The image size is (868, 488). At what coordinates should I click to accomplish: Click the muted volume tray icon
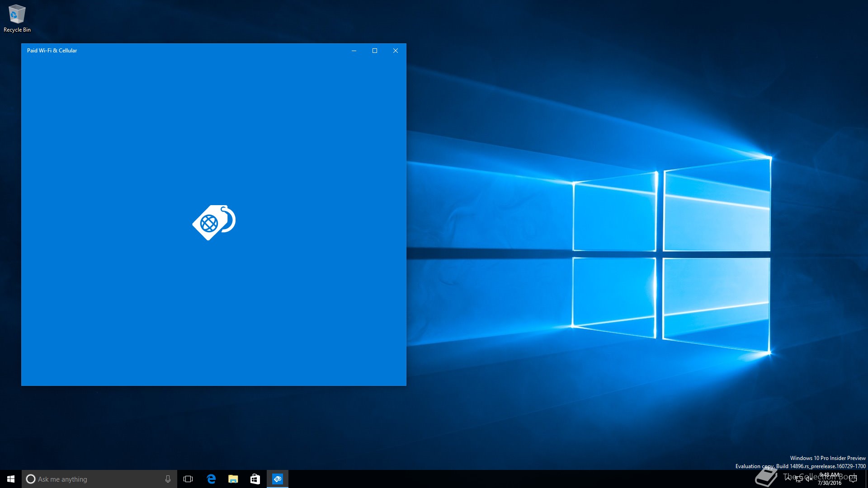coord(809,479)
